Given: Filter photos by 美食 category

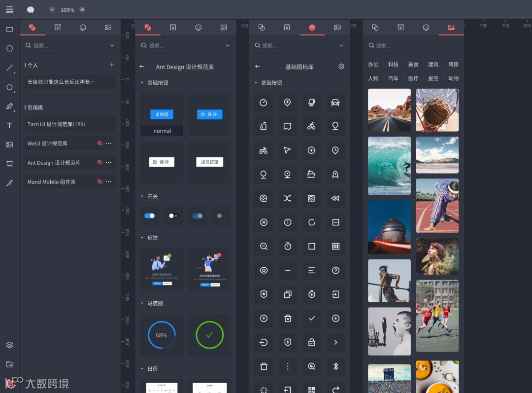Looking at the screenshot, I should (413, 64).
